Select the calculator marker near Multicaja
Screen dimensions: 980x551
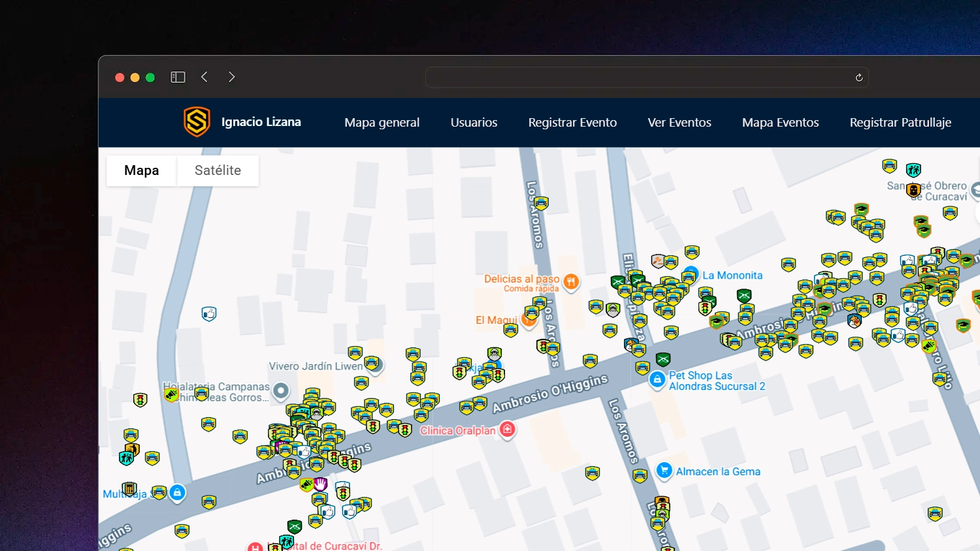click(129, 489)
